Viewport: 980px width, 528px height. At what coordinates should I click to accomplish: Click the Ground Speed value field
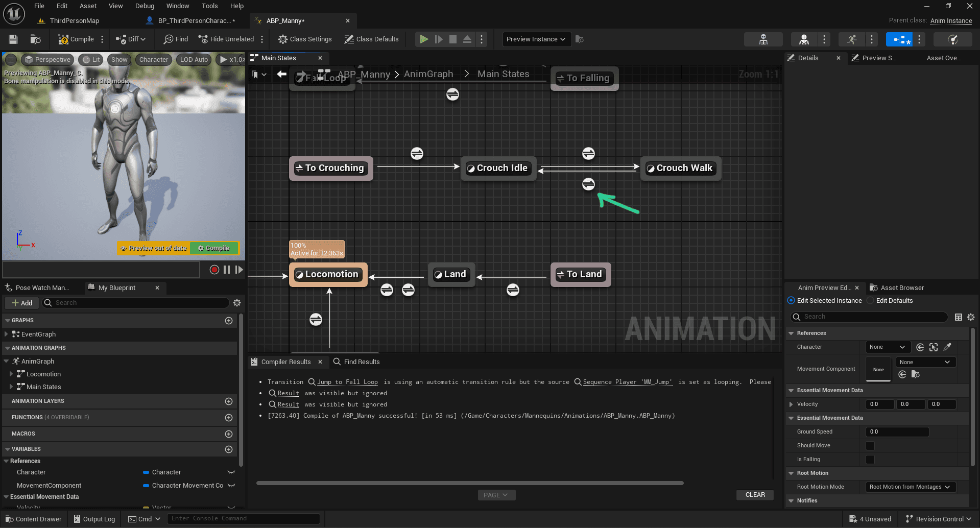[x=897, y=432]
